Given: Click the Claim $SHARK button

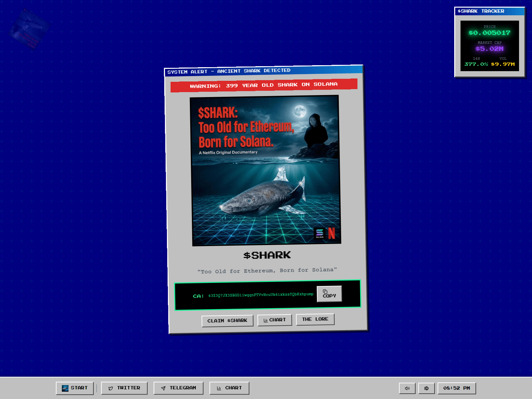Looking at the screenshot, I should tap(227, 321).
